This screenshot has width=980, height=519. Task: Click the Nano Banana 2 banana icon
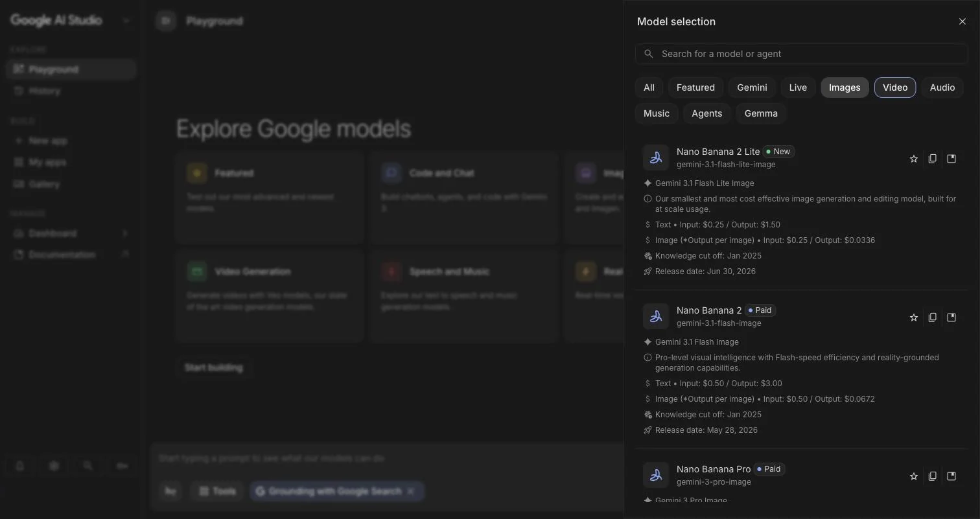(656, 316)
